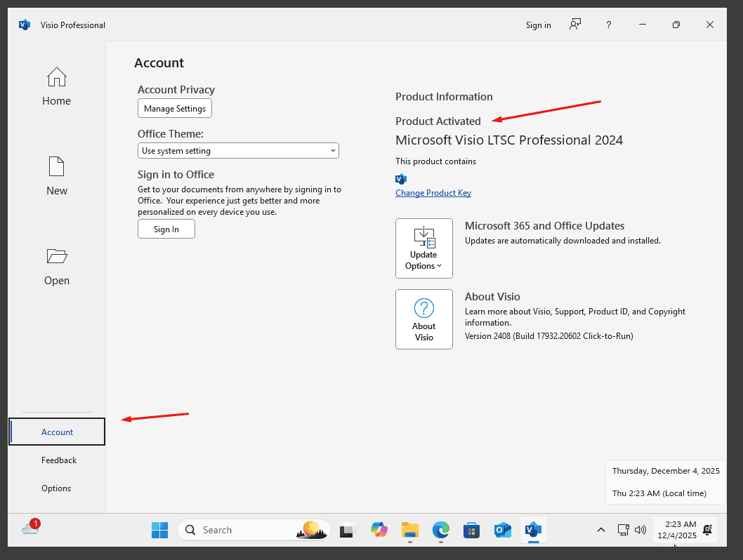This screenshot has height=560, width=743.
Task: Click the Manage Settings button
Action: [174, 109]
